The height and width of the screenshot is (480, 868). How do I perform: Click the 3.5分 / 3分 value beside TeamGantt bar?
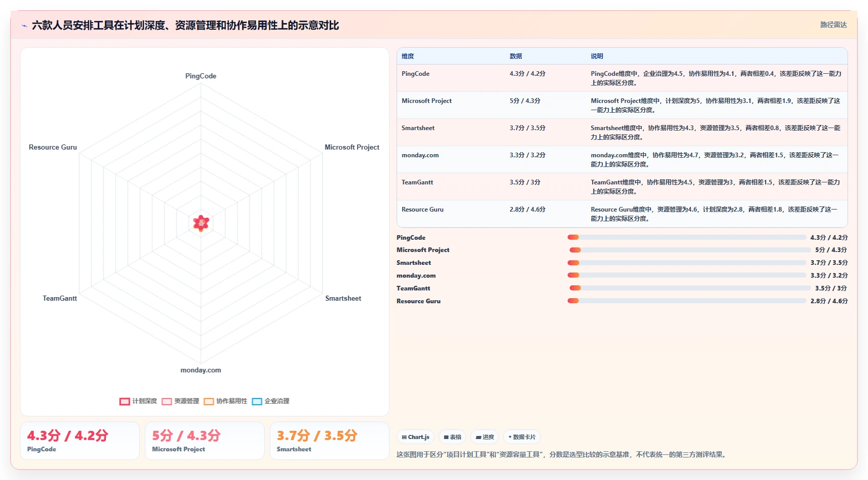(x=831, y=288)
